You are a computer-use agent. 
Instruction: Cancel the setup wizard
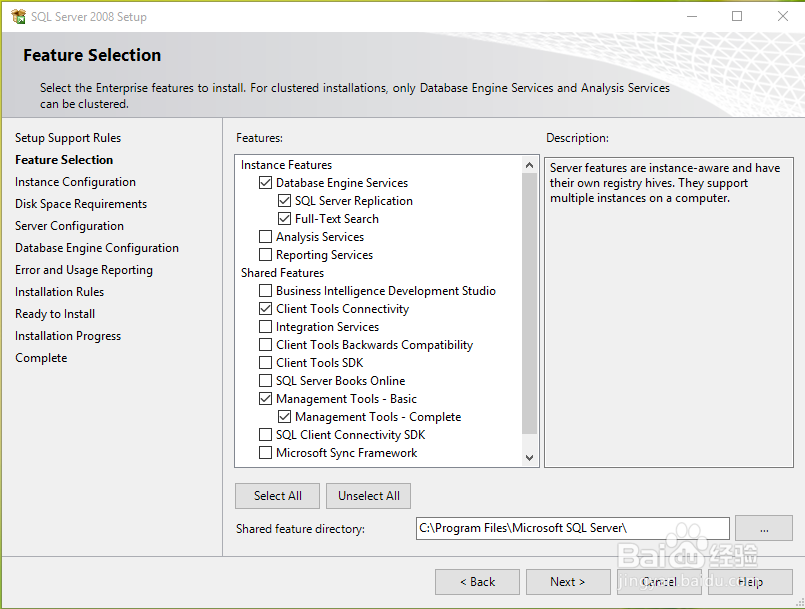pos(659,582)
